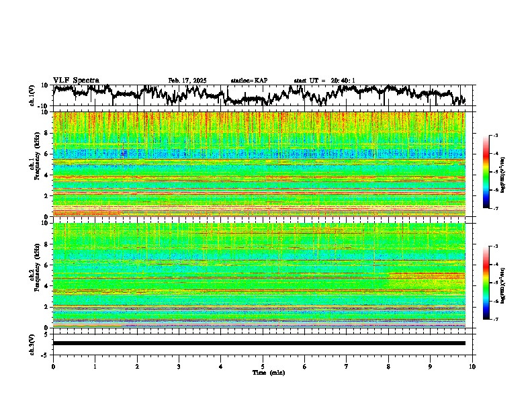Click the ch.1 color scale bar
Image resolution: width=532 pixels, height=411 pixels.
[x=486, y=172]
